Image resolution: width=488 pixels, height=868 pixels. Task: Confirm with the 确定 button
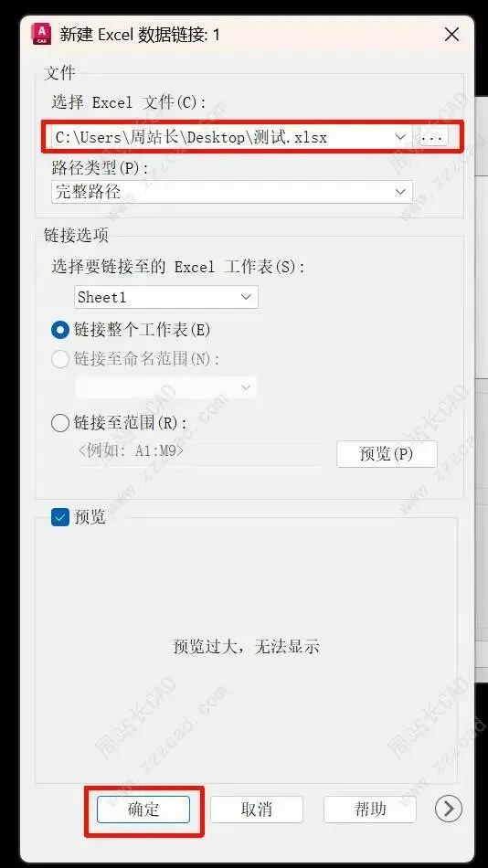[x=143, y=810]
